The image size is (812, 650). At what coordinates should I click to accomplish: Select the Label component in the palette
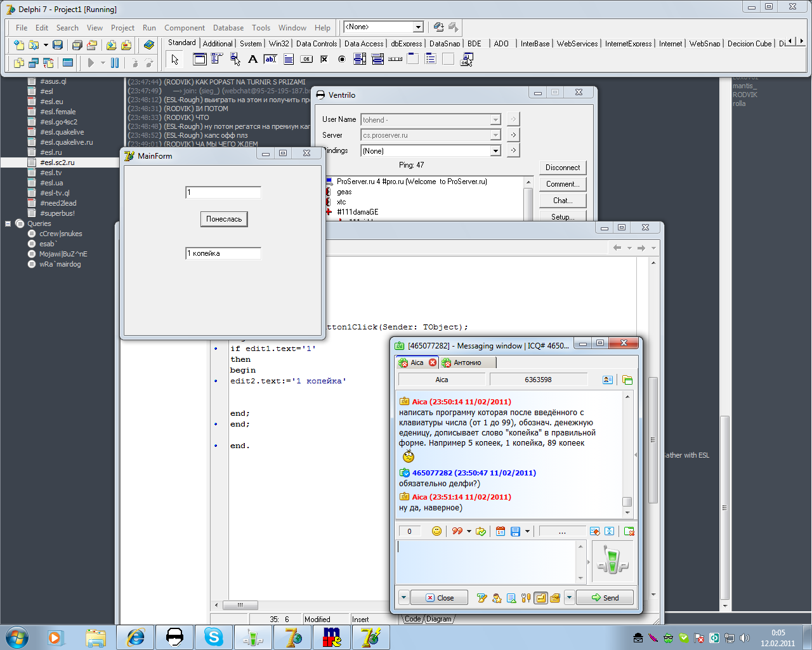[x=252, y=59]
